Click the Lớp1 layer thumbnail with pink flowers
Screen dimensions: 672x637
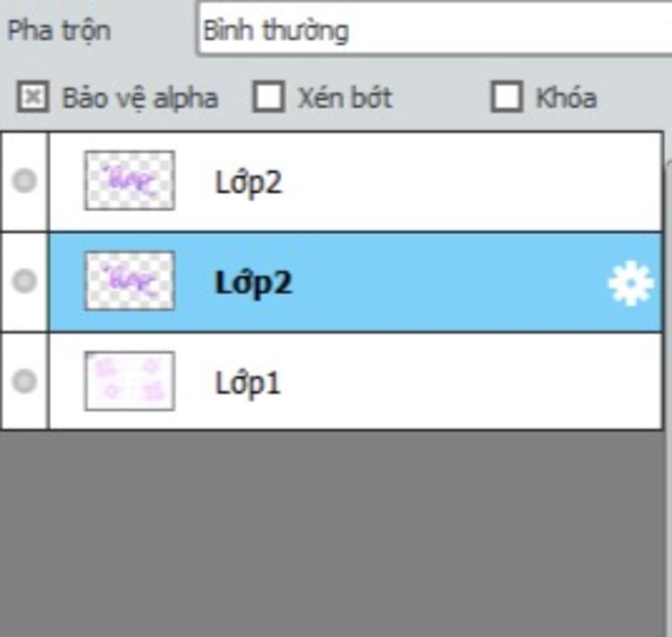tap(129, 381)
